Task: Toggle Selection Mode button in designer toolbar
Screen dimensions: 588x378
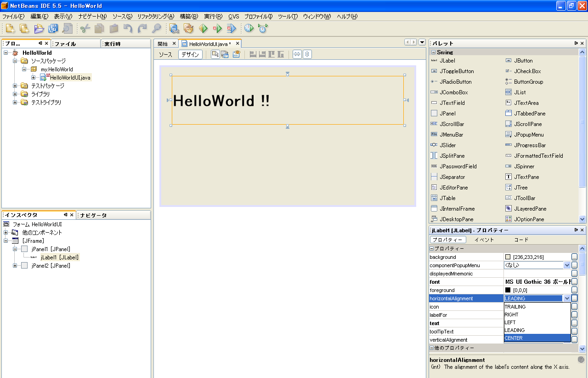Action: (x=215, y=54)
